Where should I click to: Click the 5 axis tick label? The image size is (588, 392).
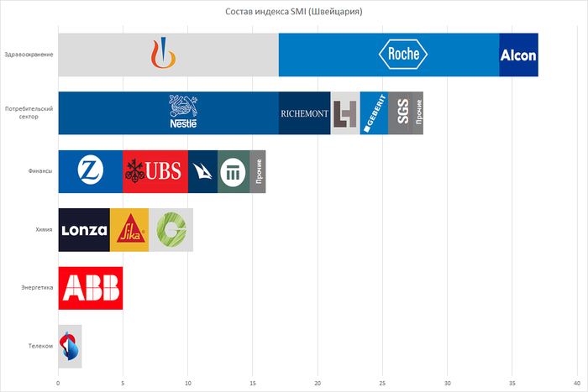point(123,383)
